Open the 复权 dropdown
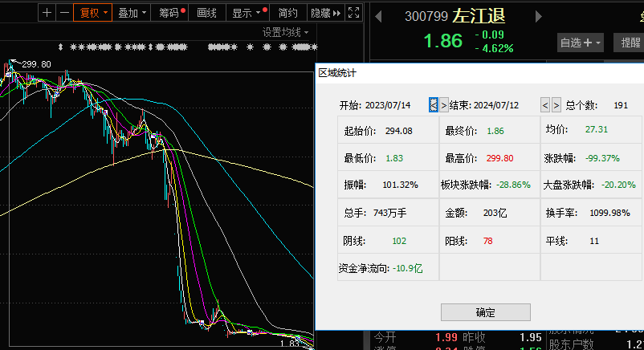 point(92,13)
